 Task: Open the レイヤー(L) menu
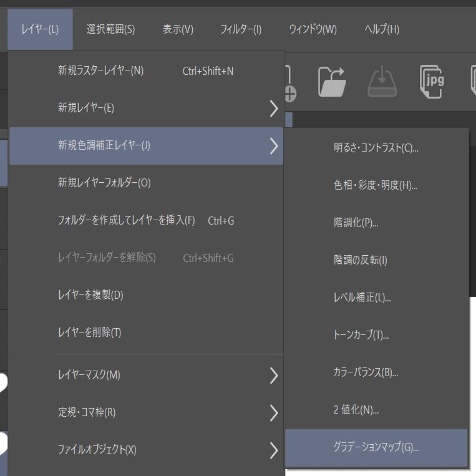pyautogui.click(x=40, y=29)
